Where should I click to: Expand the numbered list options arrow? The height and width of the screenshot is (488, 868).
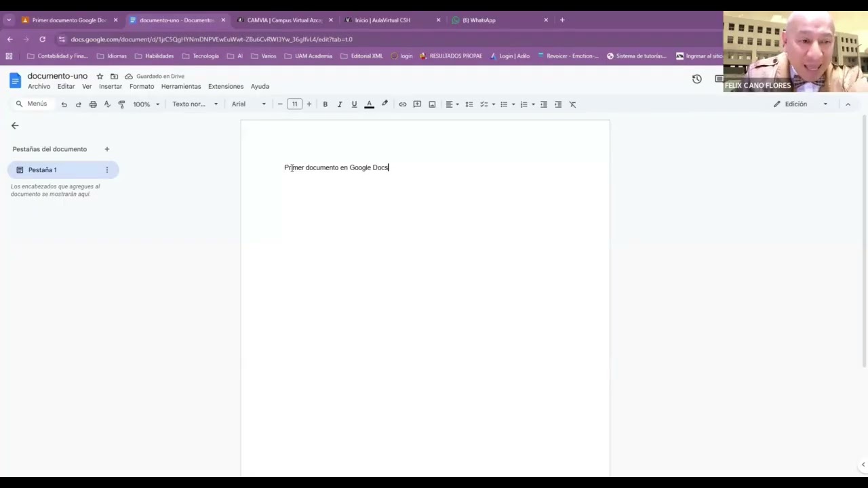533,104
